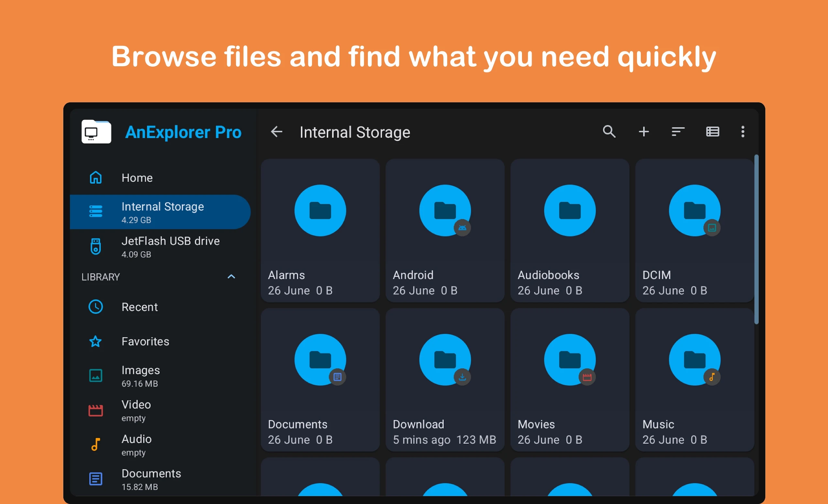828x504 pixels.
Task: Open the Alarms folder card
Action: click(x=320, y=231)
